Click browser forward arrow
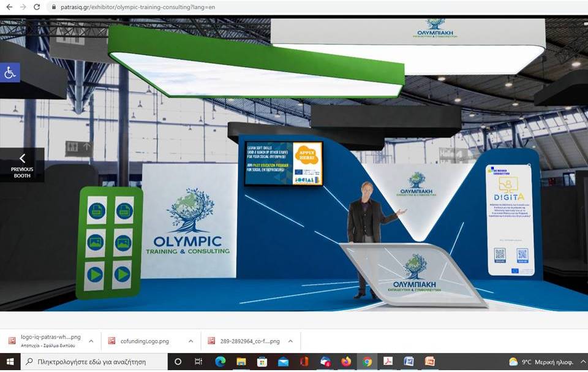The width and height of the screenshot is (588, 372). [23, 7]
